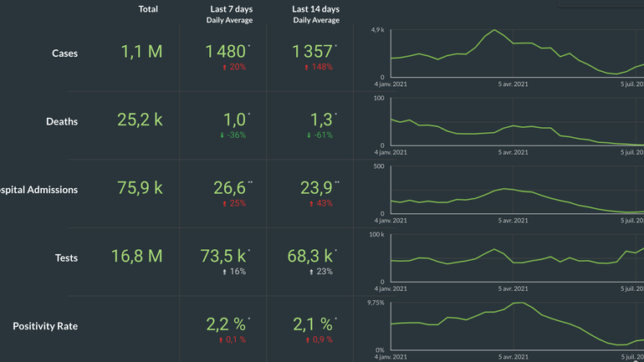Click the 16,8 M total tests value

click(137, 256)
